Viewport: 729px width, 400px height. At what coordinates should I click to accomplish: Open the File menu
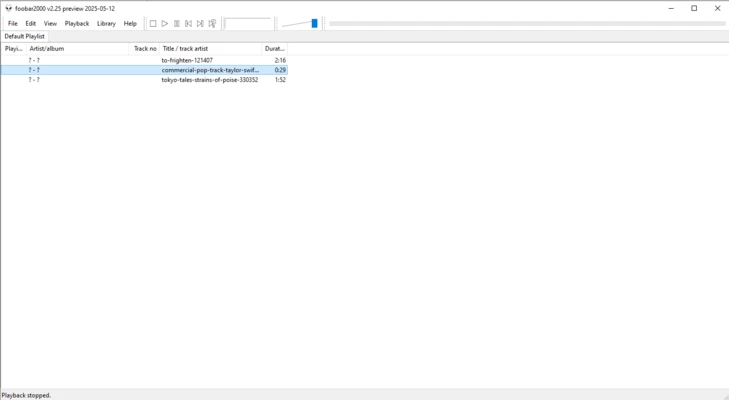tap(13, 23)
